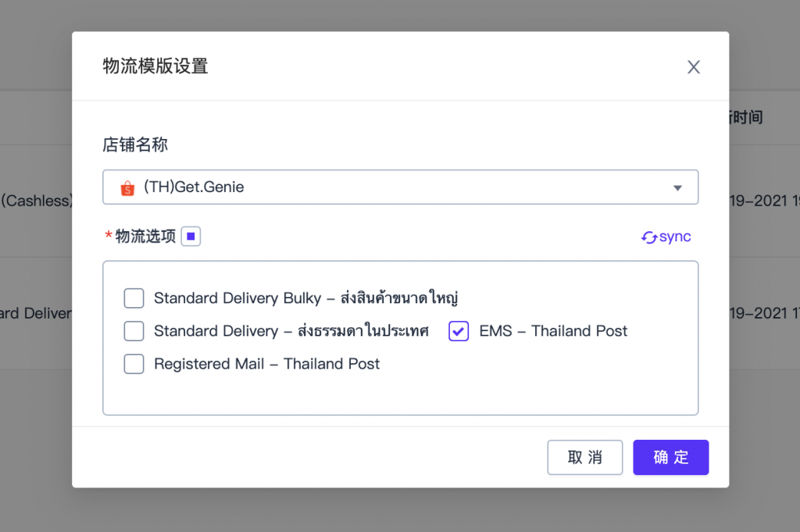This screenshot has height=532, width=800.
Task: Toggle the select-all logistics options checkbox
Action: coord(191,236)
